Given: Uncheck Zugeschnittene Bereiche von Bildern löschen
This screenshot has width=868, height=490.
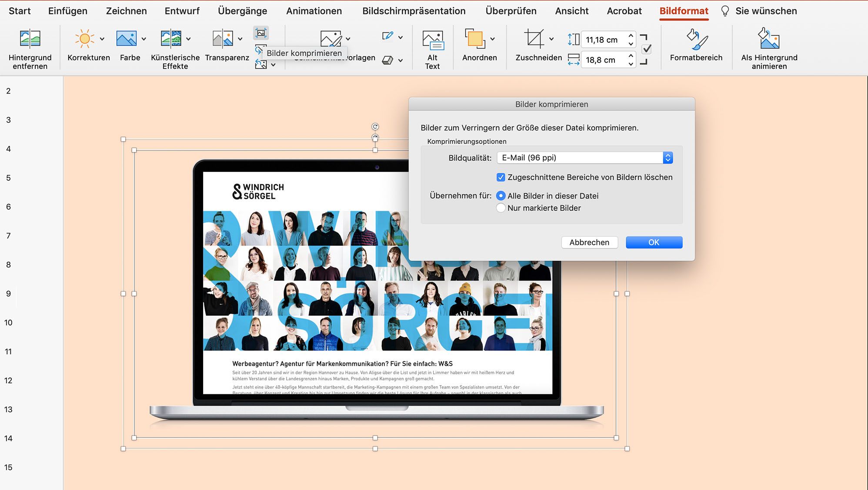Looking at the screenshot, I should 501,177.
